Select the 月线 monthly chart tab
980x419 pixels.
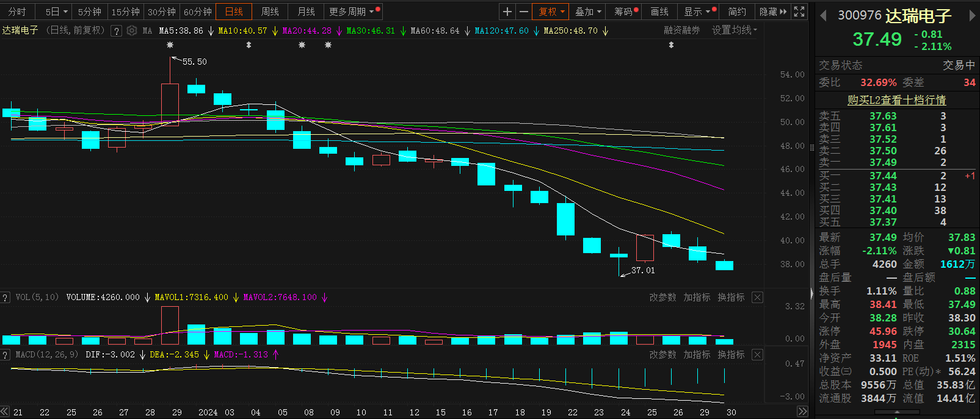306,12
